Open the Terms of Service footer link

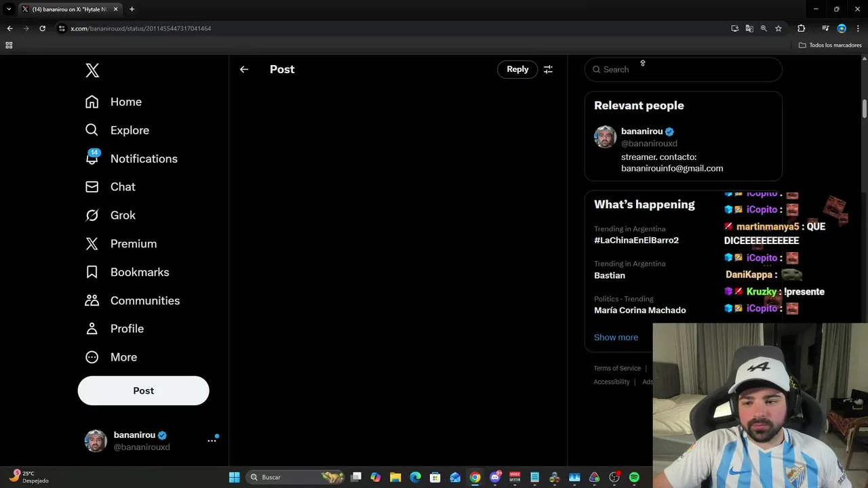click(x=617, y=368)
